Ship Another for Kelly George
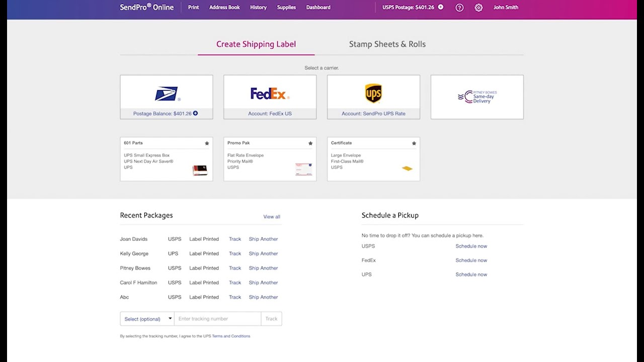644x362 pixels. coord(263,254)
